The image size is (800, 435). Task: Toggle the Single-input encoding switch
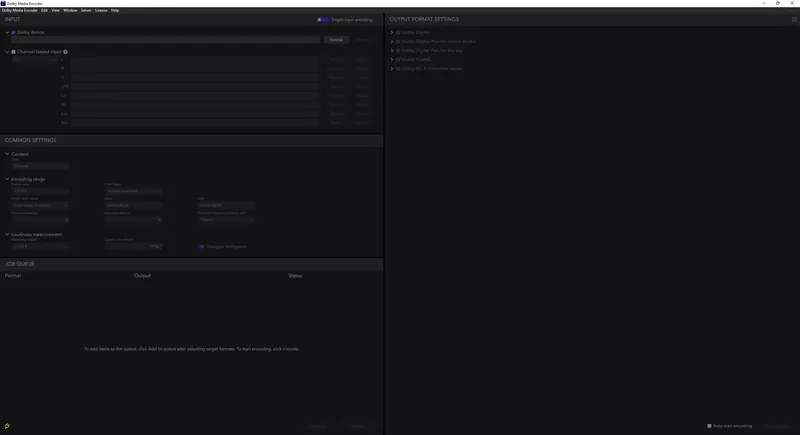322,20
